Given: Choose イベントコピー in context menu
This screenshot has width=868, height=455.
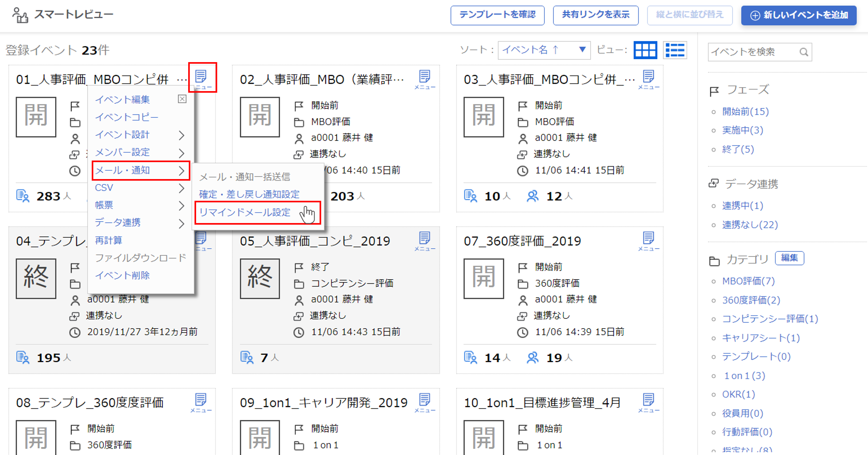Looking at the screenshot, I should coord(127,117).
